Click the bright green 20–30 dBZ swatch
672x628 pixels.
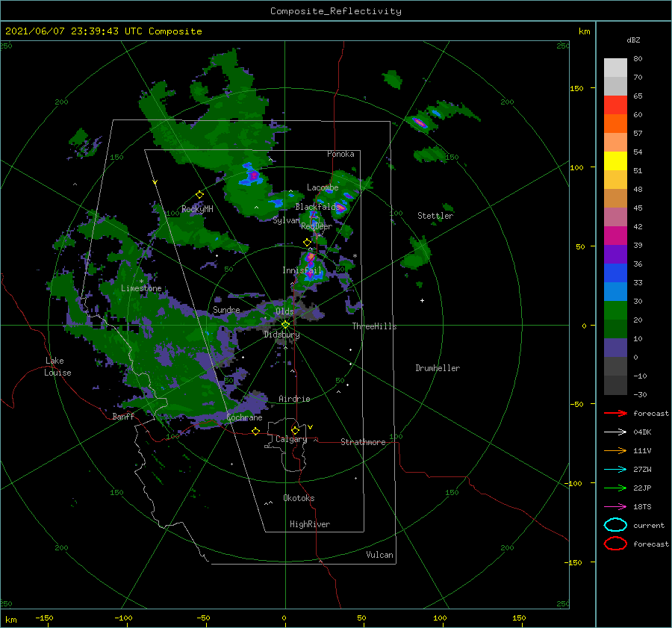[615, 311]
